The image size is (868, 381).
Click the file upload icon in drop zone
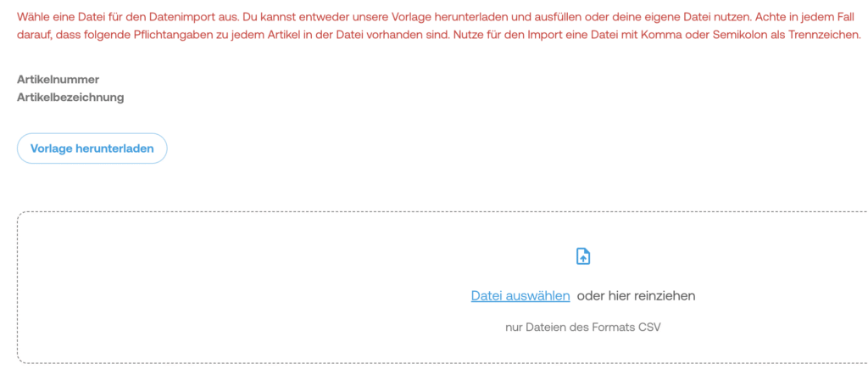(x=583, y=256)
